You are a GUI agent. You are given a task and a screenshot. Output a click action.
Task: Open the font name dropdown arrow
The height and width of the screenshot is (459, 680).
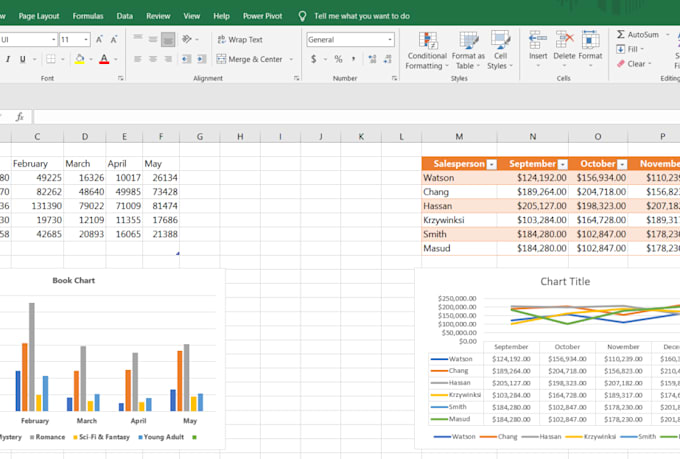(53, 39)
